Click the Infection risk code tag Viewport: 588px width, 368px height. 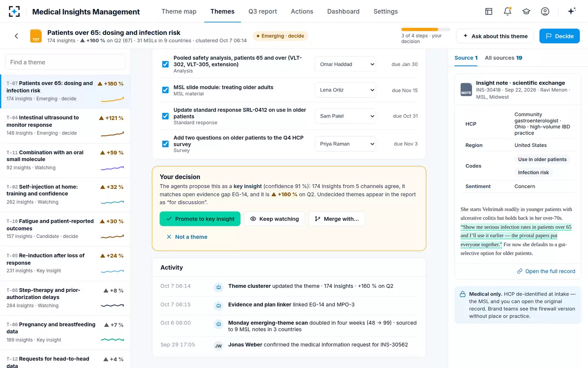point(533,173)
